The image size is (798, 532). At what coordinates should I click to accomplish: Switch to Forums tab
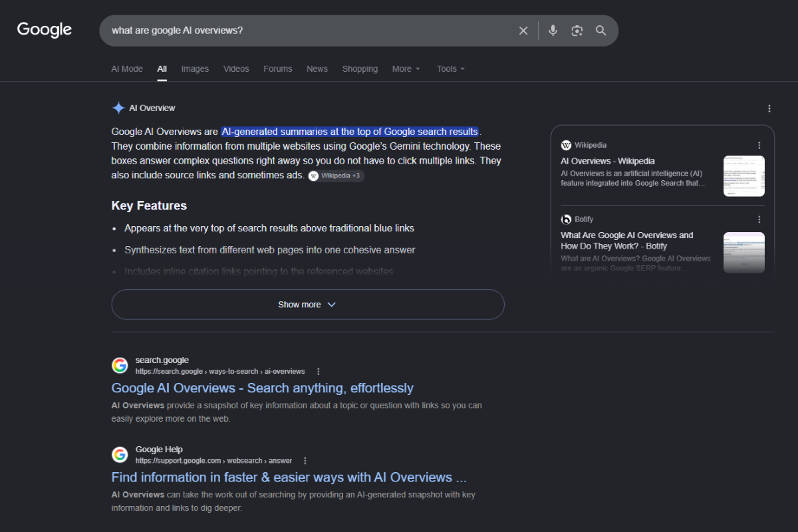click(277, 69)
